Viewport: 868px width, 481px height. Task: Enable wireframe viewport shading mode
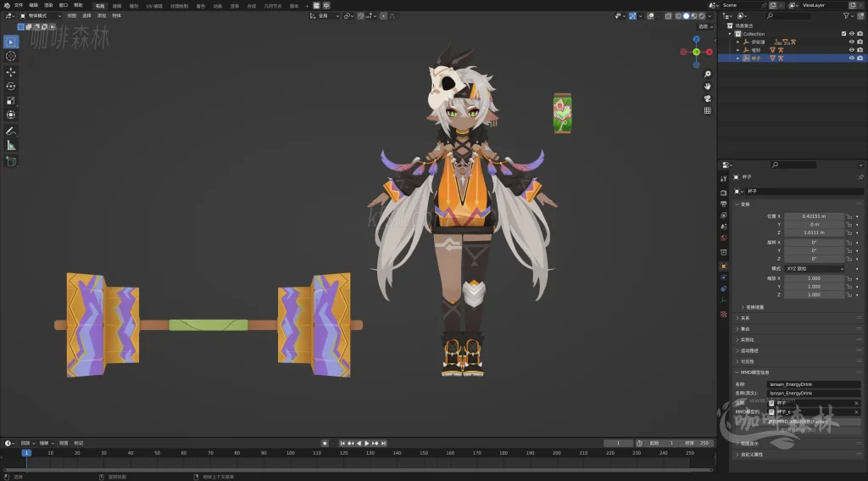click(x=679, y=16)
